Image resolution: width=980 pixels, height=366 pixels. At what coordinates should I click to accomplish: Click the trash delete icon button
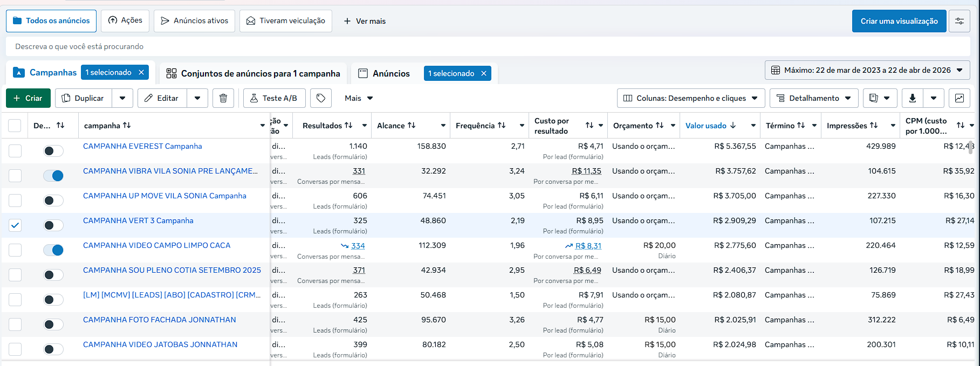[x=223, y=98]
